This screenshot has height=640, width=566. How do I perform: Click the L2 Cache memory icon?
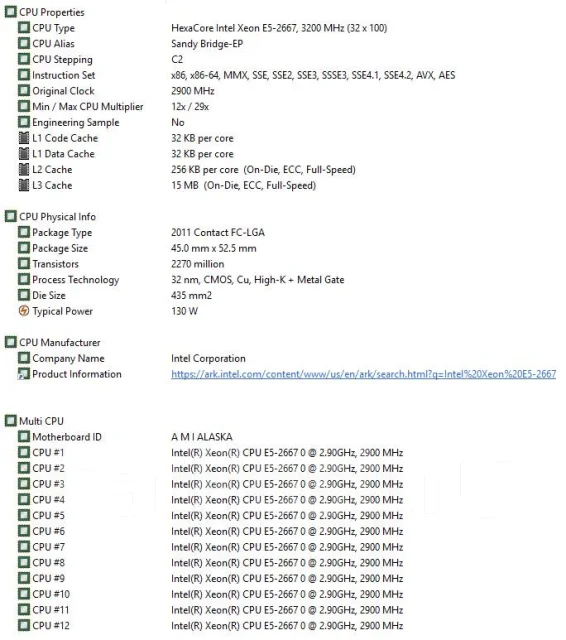(x=24, y=169)
